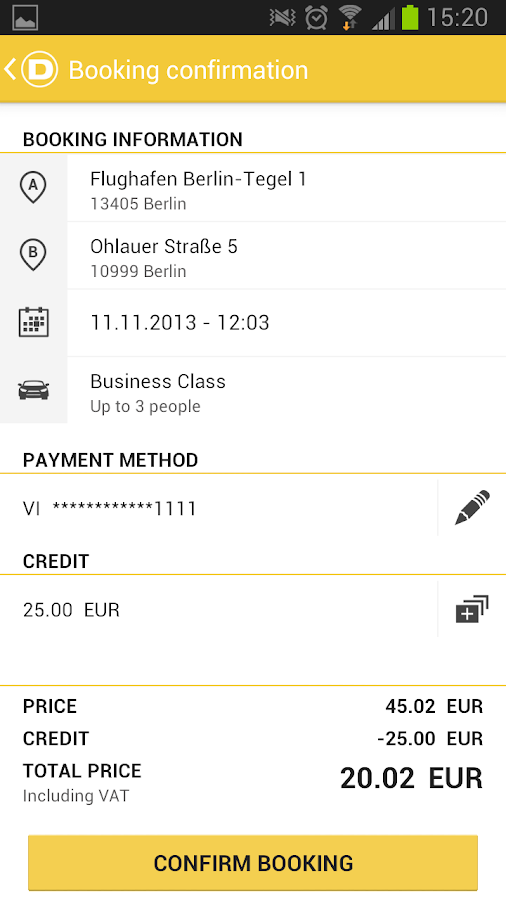Open Ohlauer Straße 5 destination address

286,255
